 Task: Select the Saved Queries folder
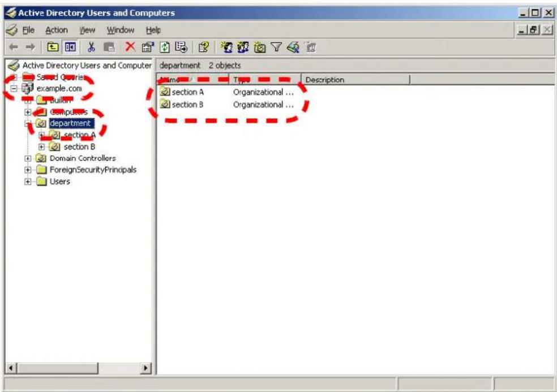click(60, 77)
